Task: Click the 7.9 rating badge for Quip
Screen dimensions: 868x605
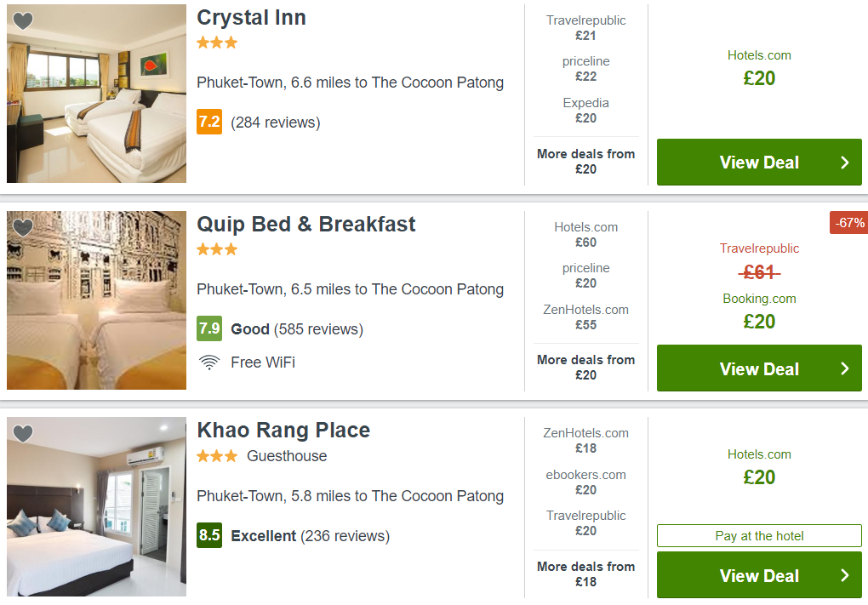Action: pyautogui.click(x=209, y=328)
